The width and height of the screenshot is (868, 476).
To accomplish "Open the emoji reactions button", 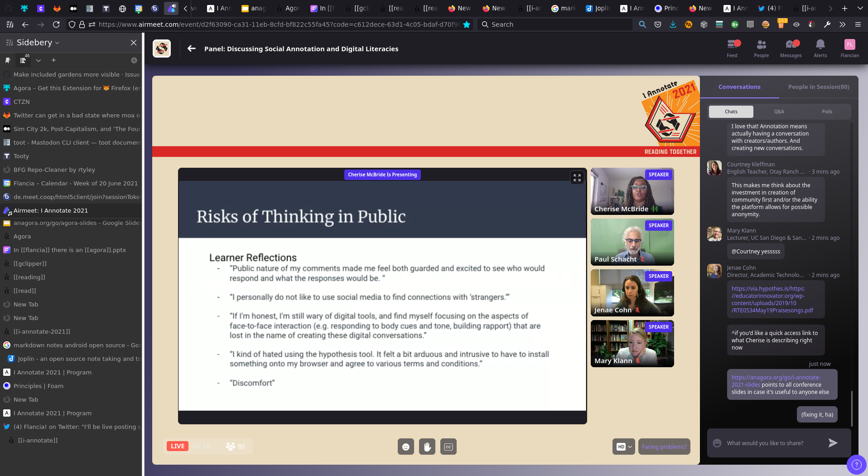I will pyautogui.click(x=406, y=447).
